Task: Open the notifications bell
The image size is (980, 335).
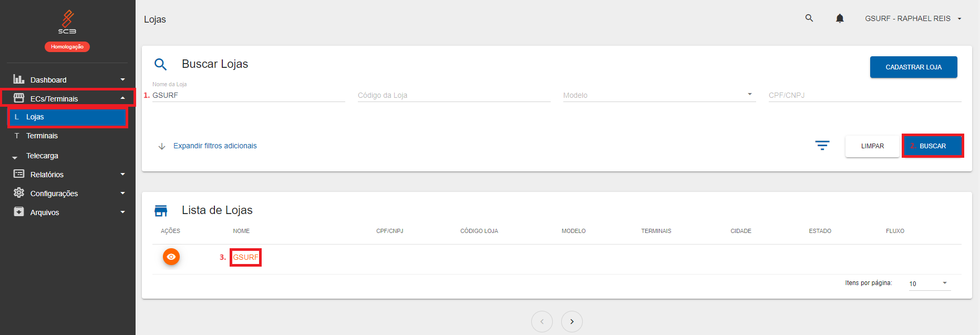Action: 840,18
